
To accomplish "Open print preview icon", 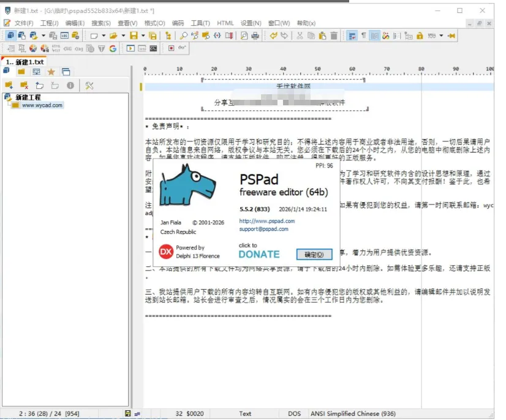I will [x=244, y=36].
